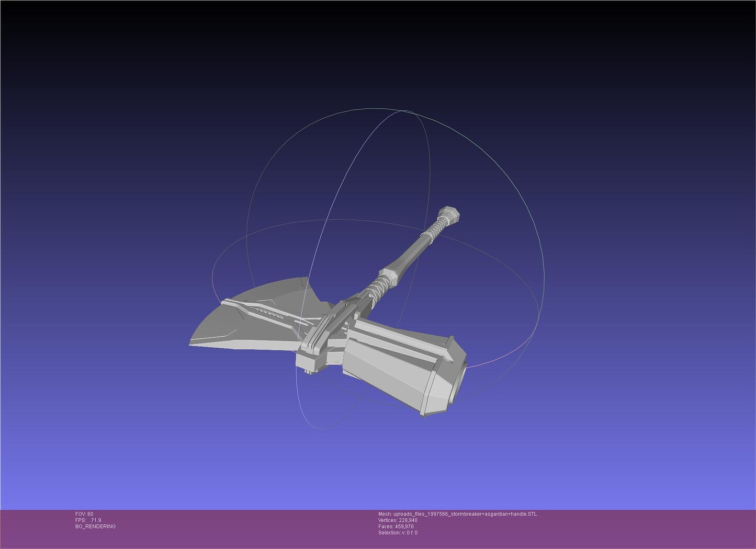The image size is (756, 549).
Task: Click the Faces: 459,876 count
Action: [396, 527]
